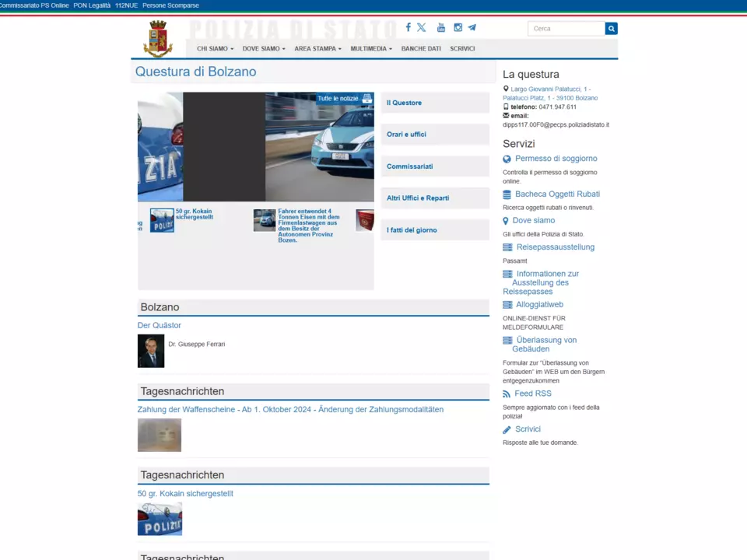Go to SCRIVICI in the navigation bar
The image size is (747, 560).
(x=462, y=48)
